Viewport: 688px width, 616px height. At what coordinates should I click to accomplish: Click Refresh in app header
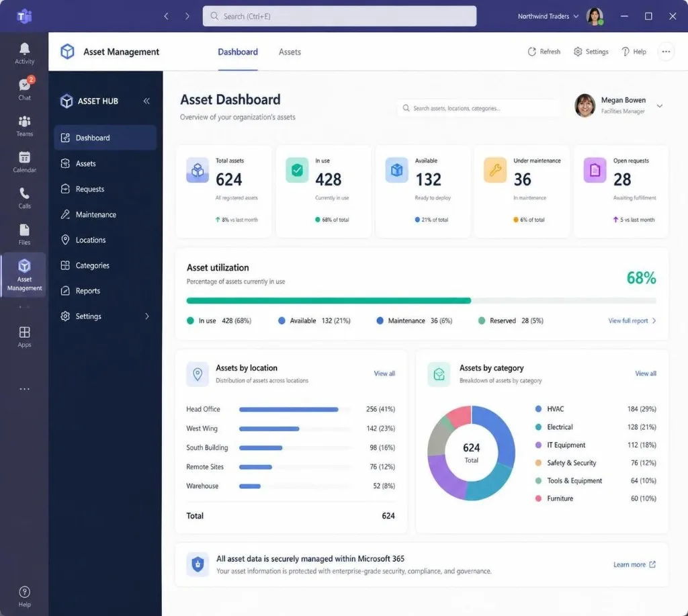click(x=544, y=52)
